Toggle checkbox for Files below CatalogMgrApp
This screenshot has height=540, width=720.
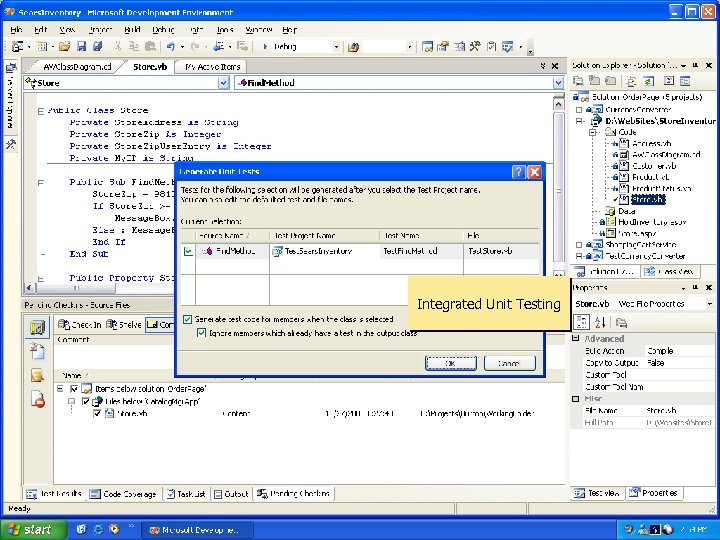tap(85, 401)
